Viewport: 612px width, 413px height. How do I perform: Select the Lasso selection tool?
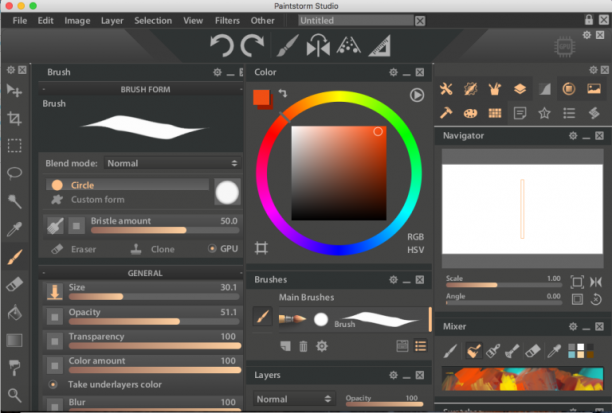(14, 173)
